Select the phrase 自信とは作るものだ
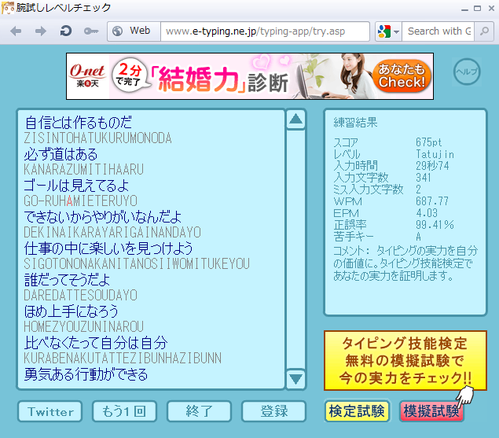Screen dimensions: 499x438 coord(78,122)
